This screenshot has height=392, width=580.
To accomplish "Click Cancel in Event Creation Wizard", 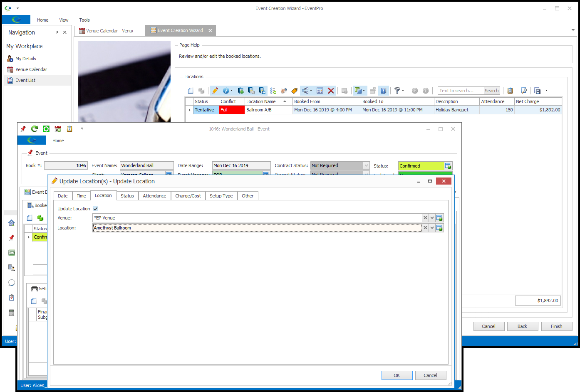I will 489,326.
